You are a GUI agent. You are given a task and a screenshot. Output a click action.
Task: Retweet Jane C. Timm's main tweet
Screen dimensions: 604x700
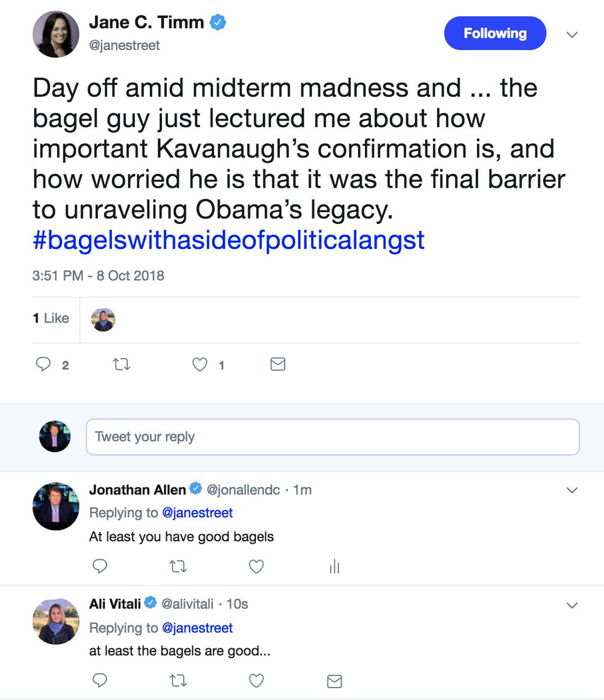pyautogui.click(x=121, y=365)
